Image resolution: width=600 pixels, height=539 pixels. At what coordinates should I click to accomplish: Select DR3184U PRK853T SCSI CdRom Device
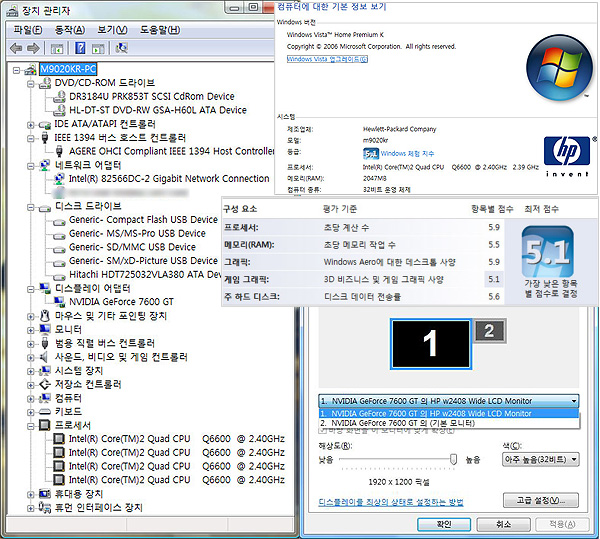(x=152, y=96)
